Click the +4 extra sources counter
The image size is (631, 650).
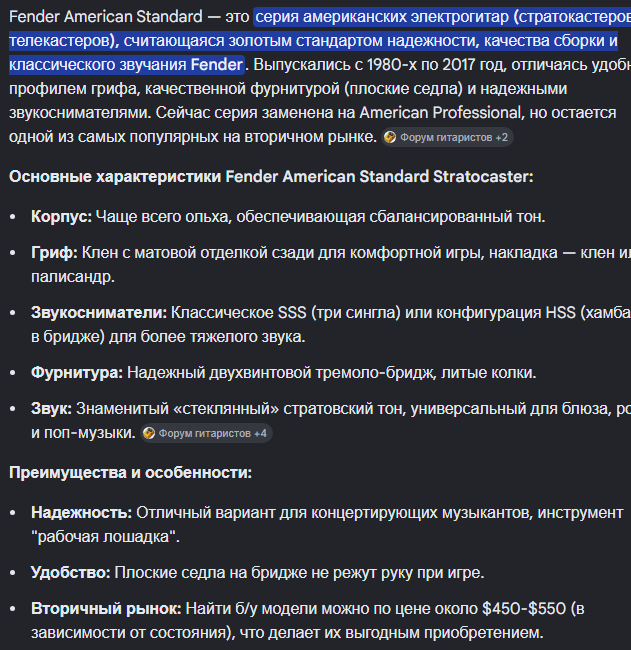point(260,434)
